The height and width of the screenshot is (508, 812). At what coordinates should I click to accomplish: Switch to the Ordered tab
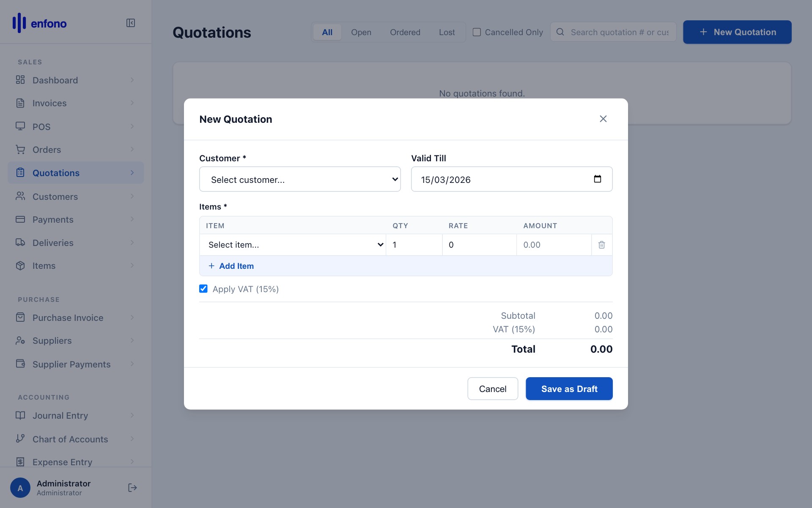tap(405, 32)
